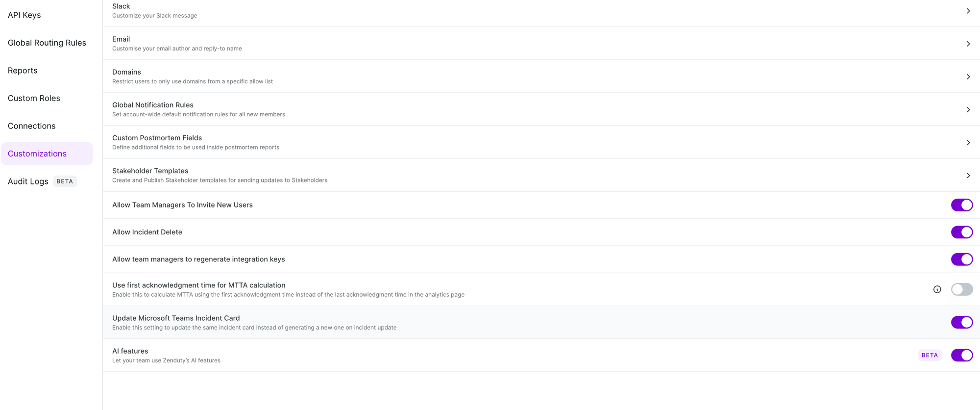Open API Keys in sidebar
The height and width of the screenshot is (410, 980).
click(x=24, y=15)
